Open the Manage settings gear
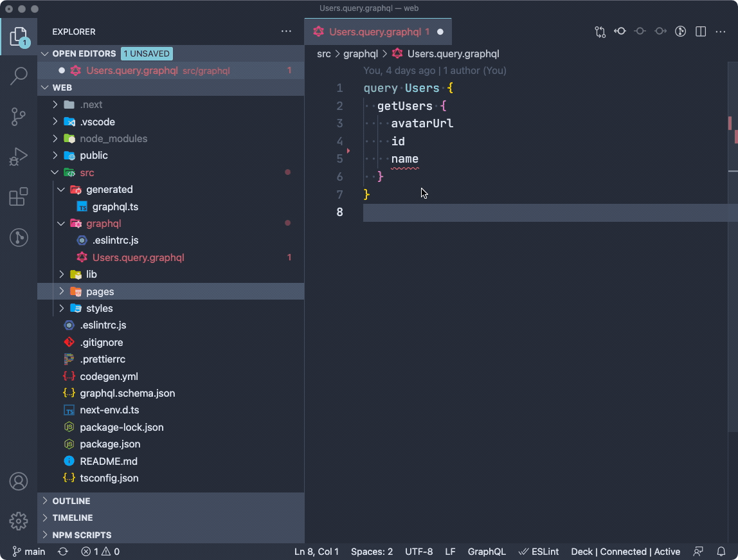 (x=19, y=521)
